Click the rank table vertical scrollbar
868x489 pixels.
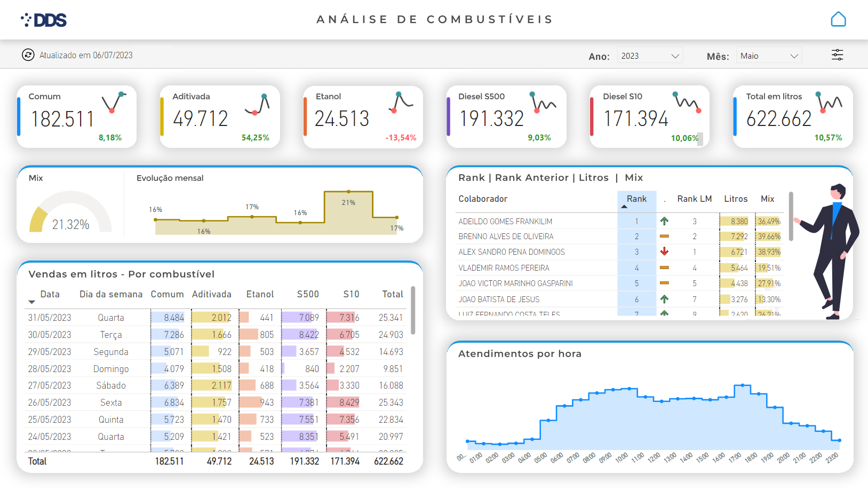(x=791, y=216)
